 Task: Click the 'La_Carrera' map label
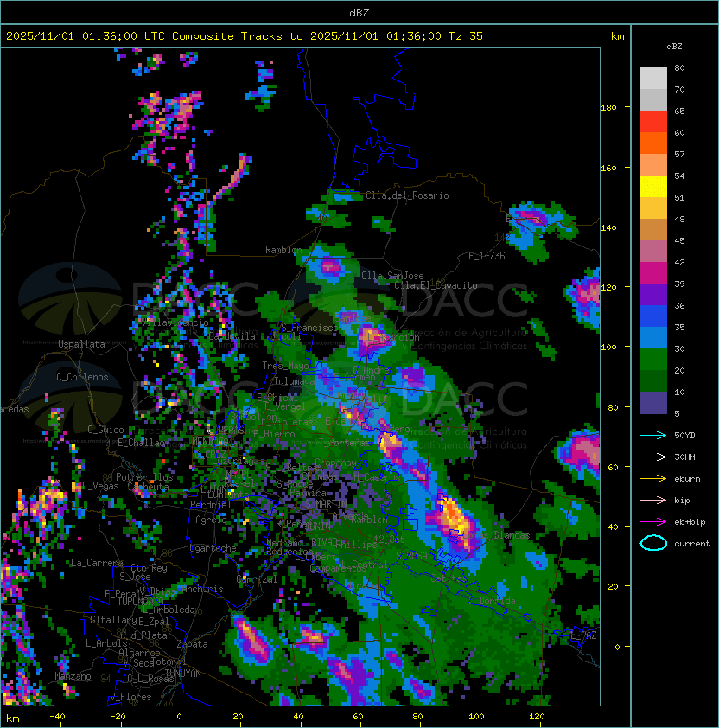point(97,563)
